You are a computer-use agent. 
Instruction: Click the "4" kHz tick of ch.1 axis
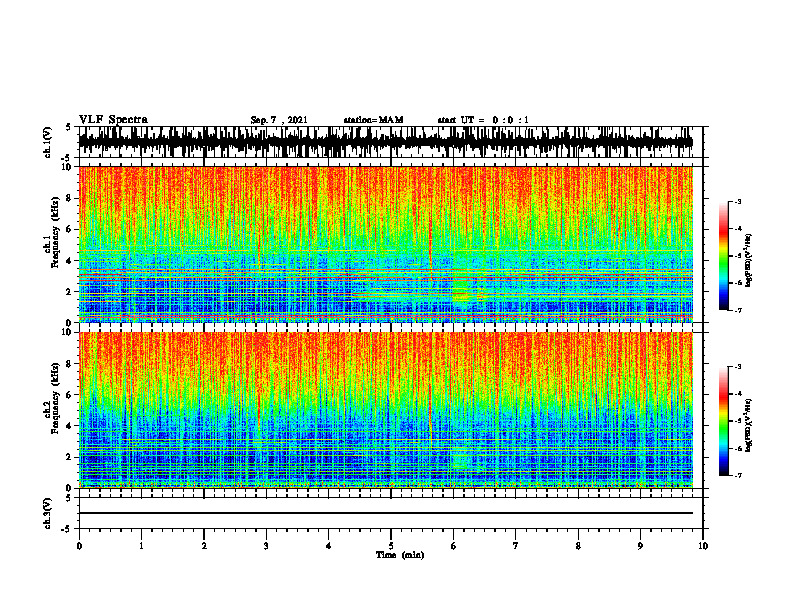pyautogui.click(x=70, y=261)
